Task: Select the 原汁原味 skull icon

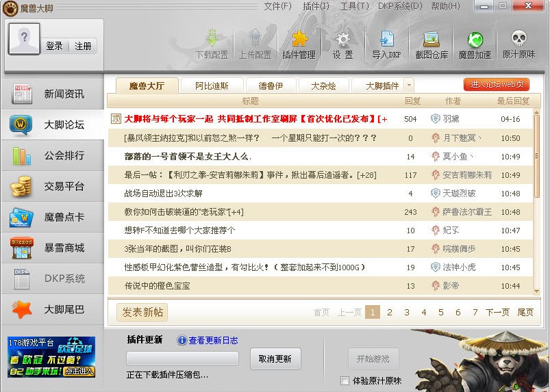Action: (518, 45)
